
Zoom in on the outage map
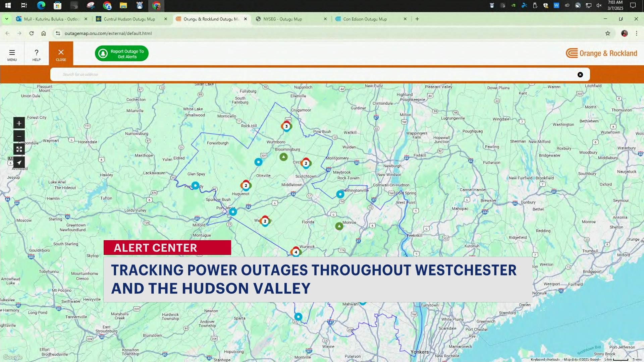[x=19, y=123]
